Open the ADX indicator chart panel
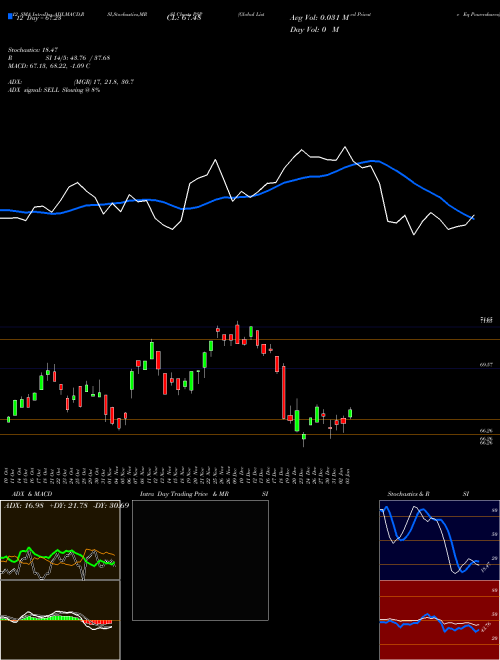 pos(60,540)
